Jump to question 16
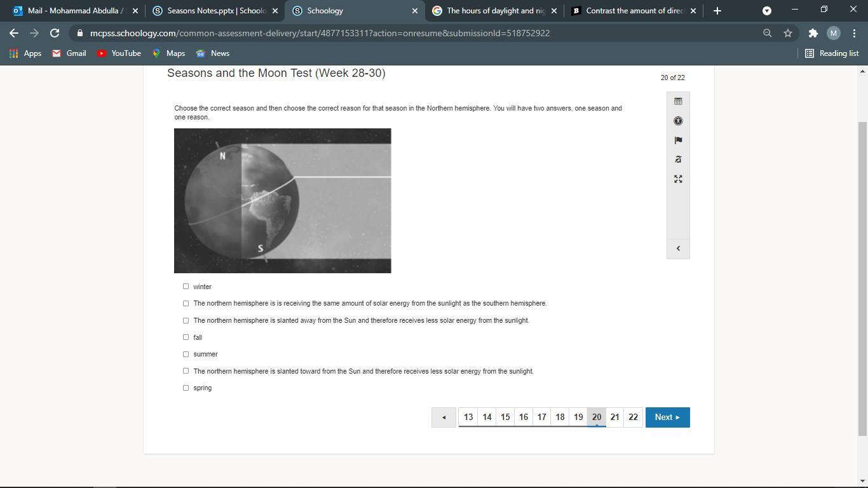This screenshot has width=868, height=488. (x=524, y=417)
